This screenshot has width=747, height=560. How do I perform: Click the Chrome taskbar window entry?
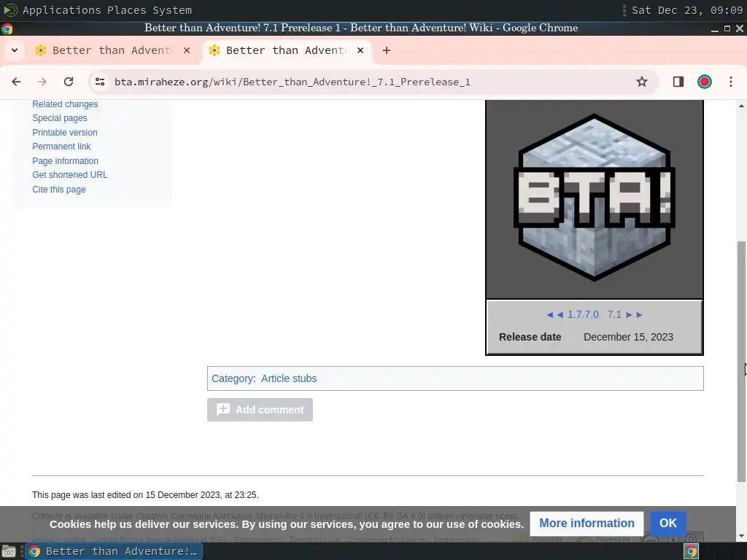(x=114, y=551)
